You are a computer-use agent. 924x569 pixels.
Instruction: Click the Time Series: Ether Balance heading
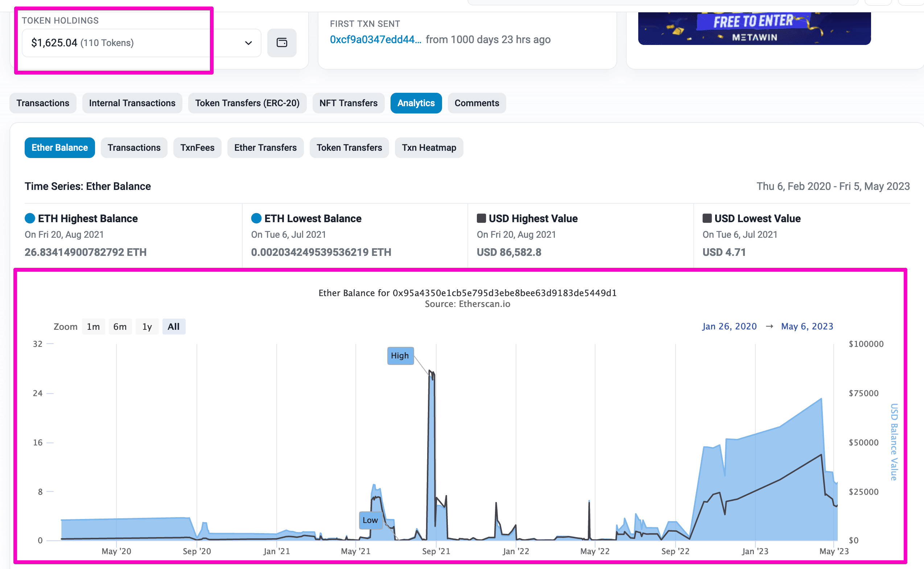coord(88,186)
